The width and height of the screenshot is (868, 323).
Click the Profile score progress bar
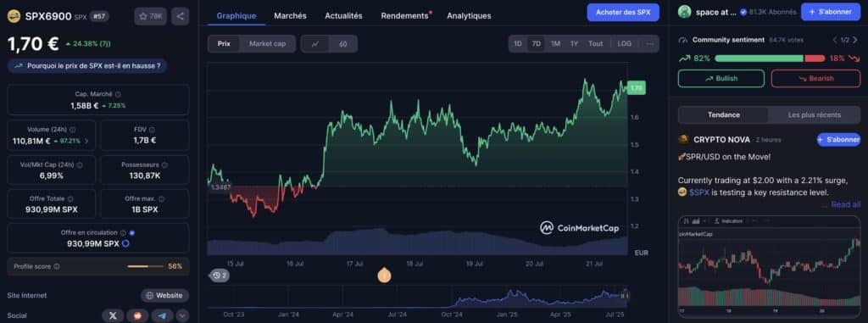click(145, 266)
